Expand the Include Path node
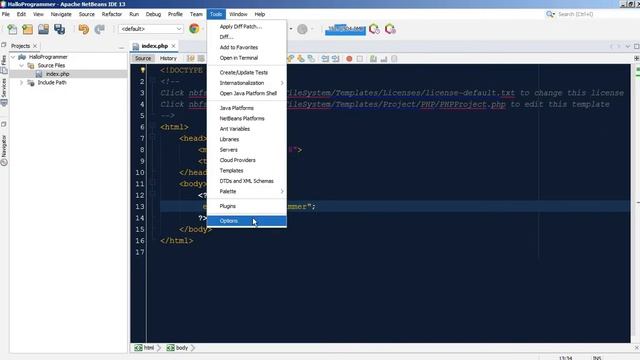 click(21, 82)
